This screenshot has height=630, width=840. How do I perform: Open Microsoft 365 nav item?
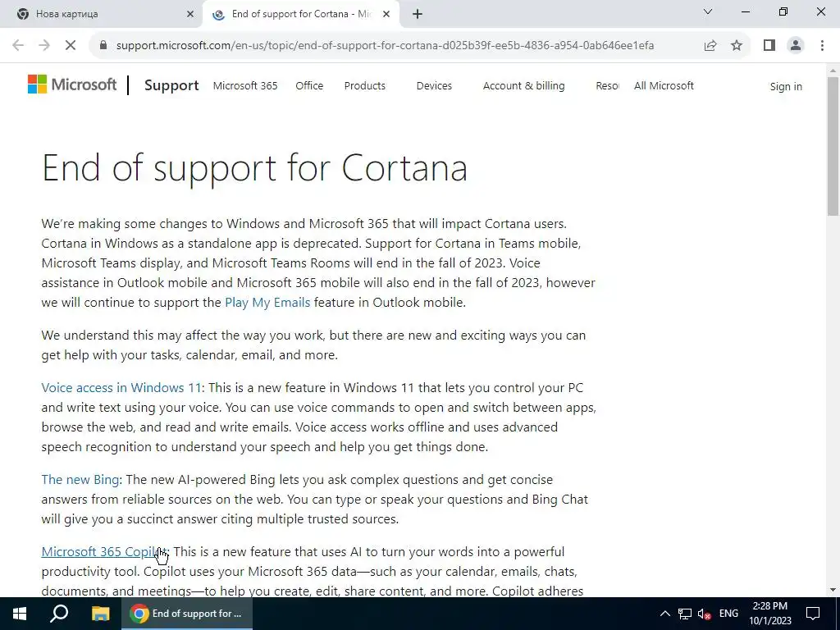pos(245,85)
